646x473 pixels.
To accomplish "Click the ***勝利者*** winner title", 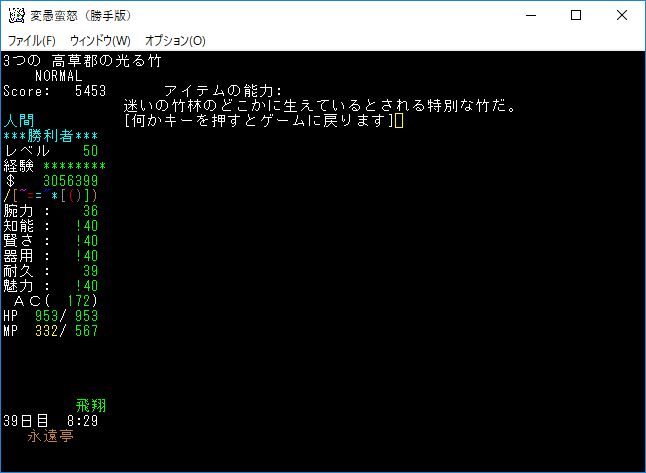I will click(50, 135).
